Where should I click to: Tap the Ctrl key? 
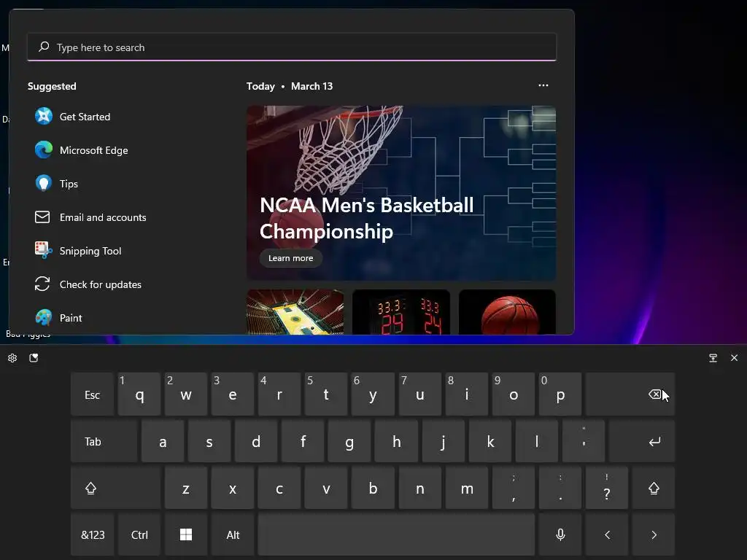click(x=139, y=534)
